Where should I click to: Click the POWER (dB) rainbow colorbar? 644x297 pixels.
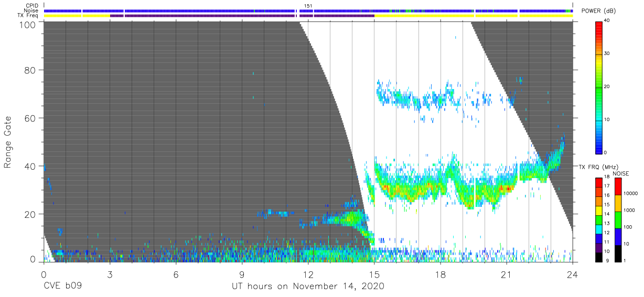pyautogui.click(x=598, y=87)
